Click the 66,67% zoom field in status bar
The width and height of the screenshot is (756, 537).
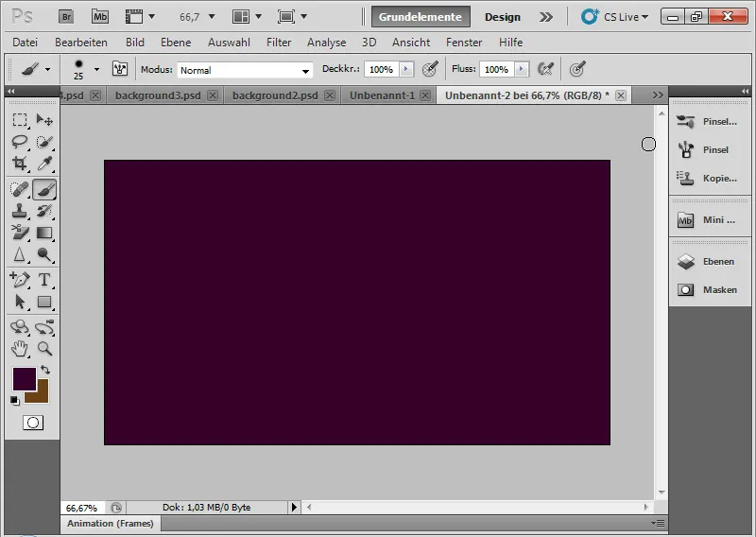[81, 508]
